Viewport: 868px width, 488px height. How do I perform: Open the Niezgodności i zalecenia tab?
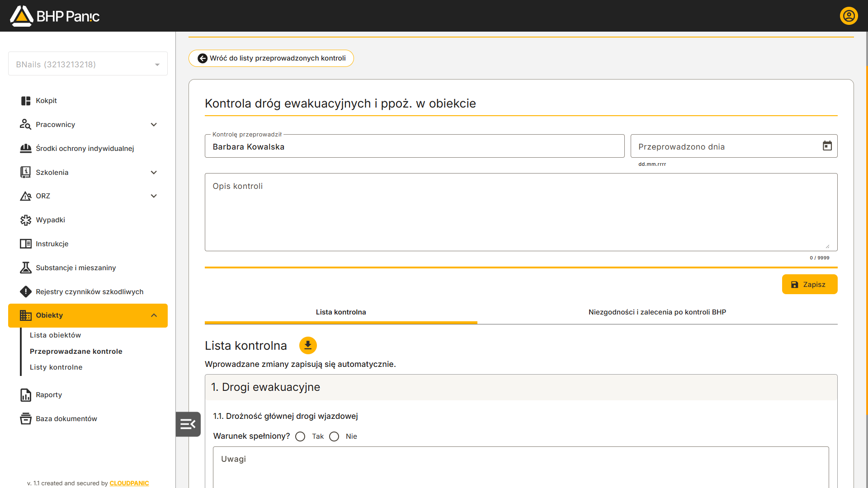point(657,312)
